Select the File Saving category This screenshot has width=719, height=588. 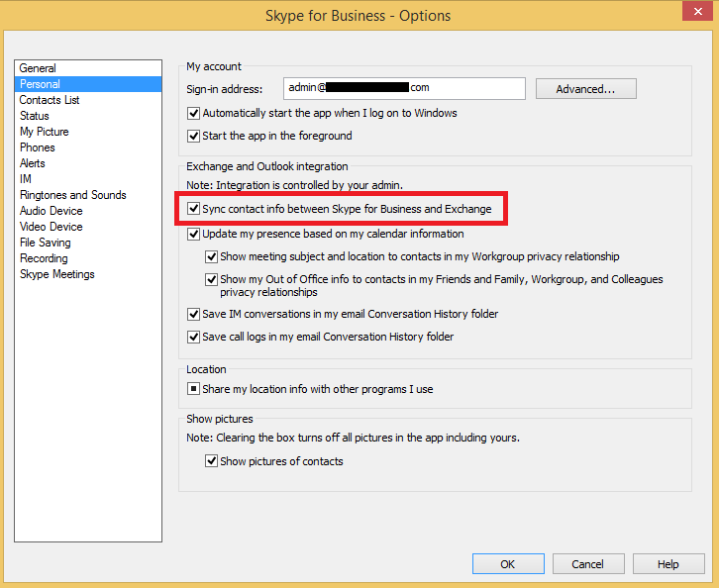(46, 243)
